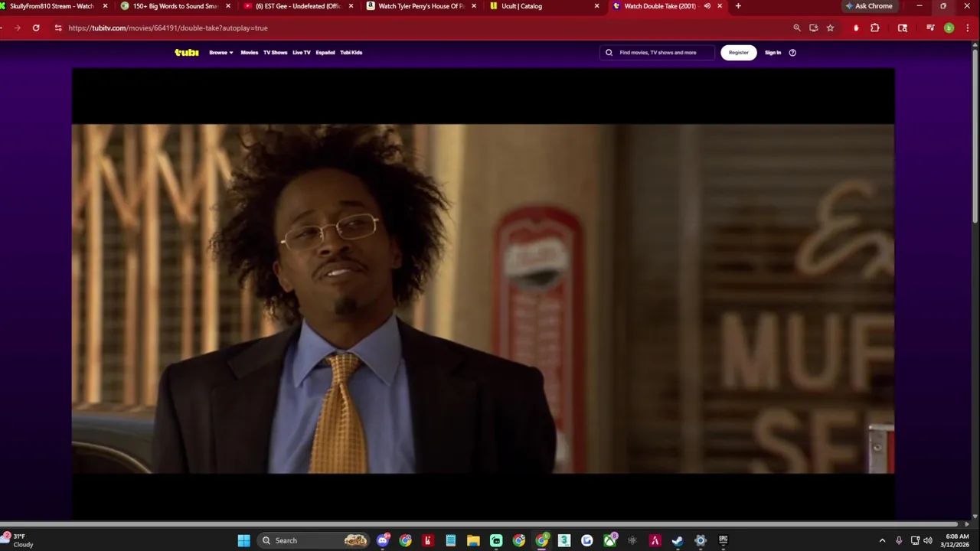This screenshot has width=980, height=551.
Task: Open the weather widget showing 31°F
Action: pos(18,540)
